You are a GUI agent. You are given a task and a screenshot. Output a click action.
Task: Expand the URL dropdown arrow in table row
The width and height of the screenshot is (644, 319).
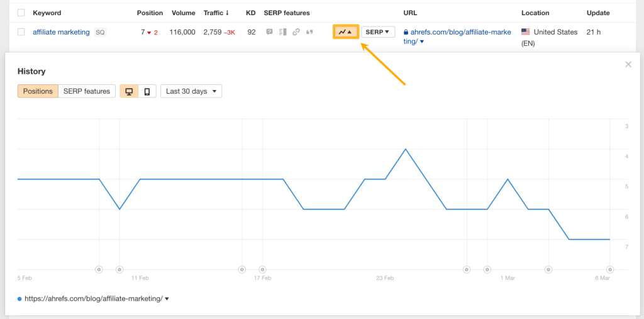pyautogui.click(x=422, y=42)
